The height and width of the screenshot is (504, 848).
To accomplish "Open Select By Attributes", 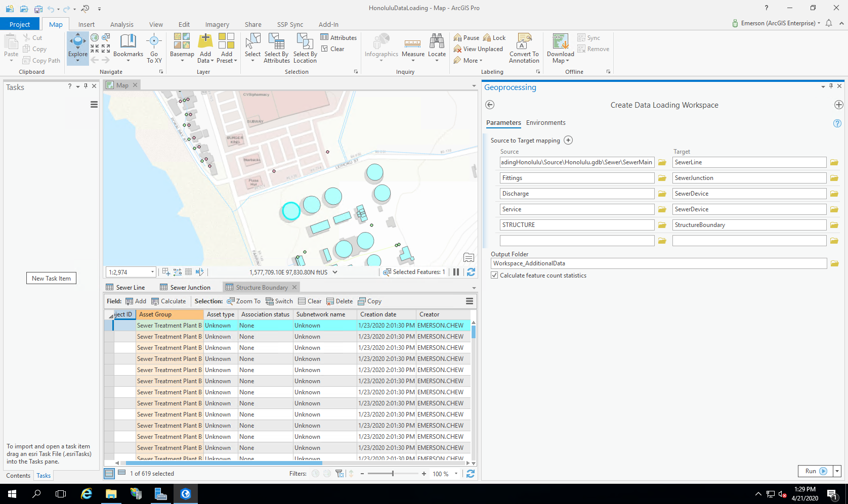I will (x=277, y=48).
